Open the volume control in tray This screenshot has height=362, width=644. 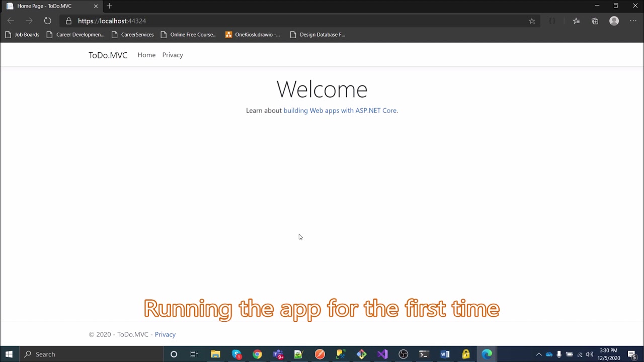point(589,354)
